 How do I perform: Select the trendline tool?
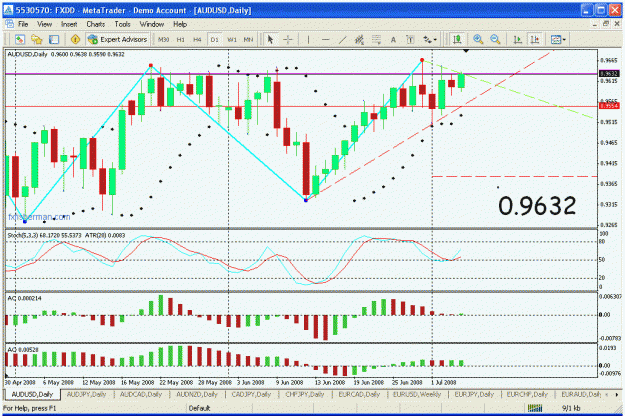(342, 39)
